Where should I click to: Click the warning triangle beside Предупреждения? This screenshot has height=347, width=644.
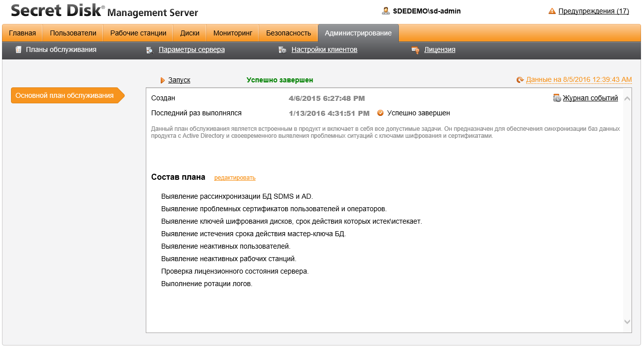click(553, 10)
